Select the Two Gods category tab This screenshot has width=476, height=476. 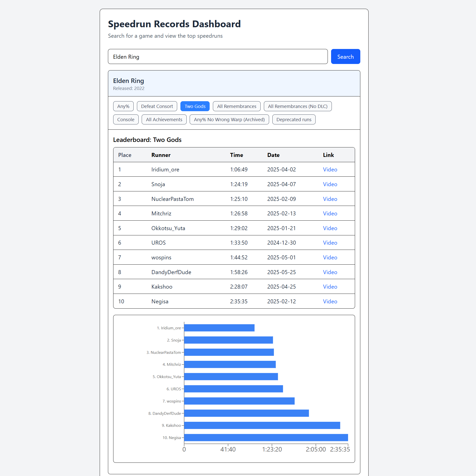point(195,106)
